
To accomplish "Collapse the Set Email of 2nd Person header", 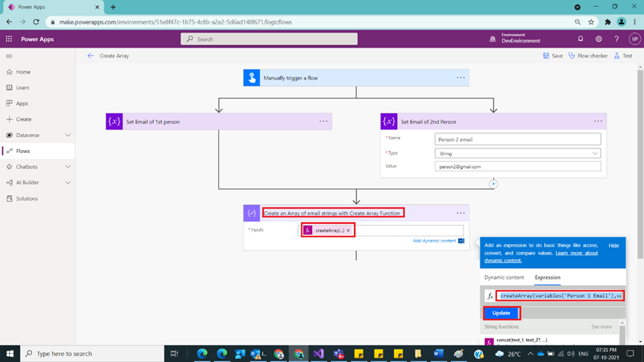I will (494, 121).
